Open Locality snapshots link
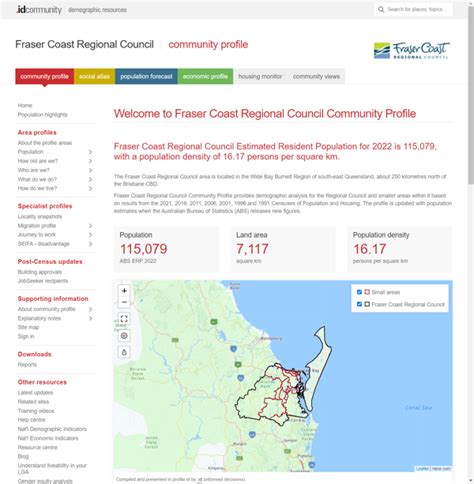This screenshot has height=484, width=474. [x=40, y=217]
